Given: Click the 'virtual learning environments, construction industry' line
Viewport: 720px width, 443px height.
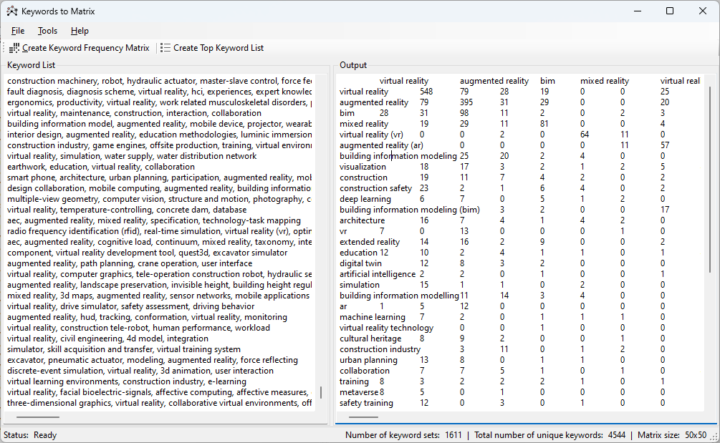Looking at the screenshot, I should (x=127, y=381).
